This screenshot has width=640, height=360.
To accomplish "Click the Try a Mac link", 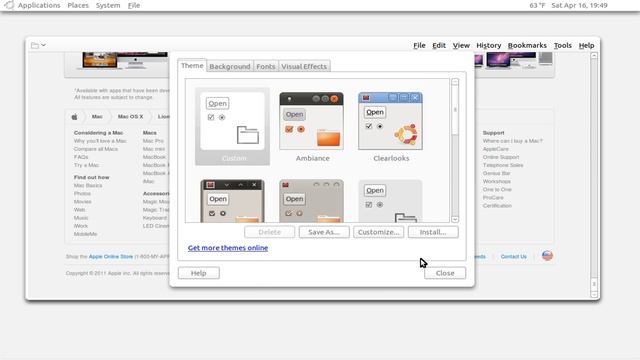I will click(87, 165).
